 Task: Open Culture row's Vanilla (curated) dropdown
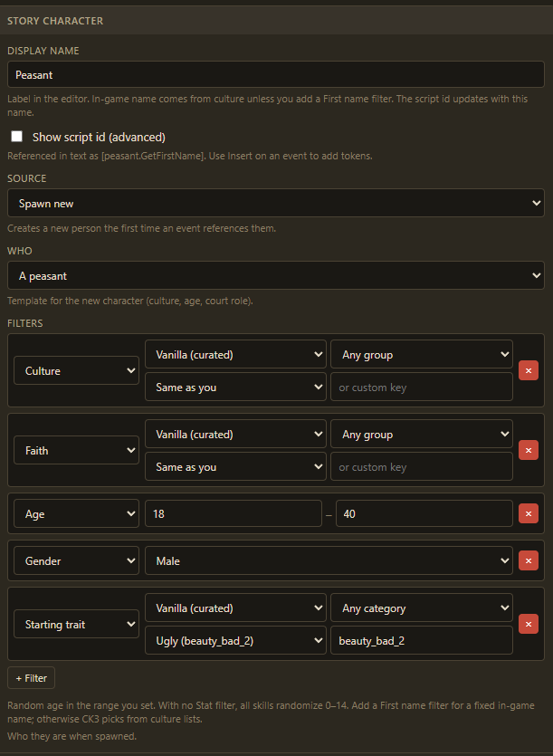(235, 354)
